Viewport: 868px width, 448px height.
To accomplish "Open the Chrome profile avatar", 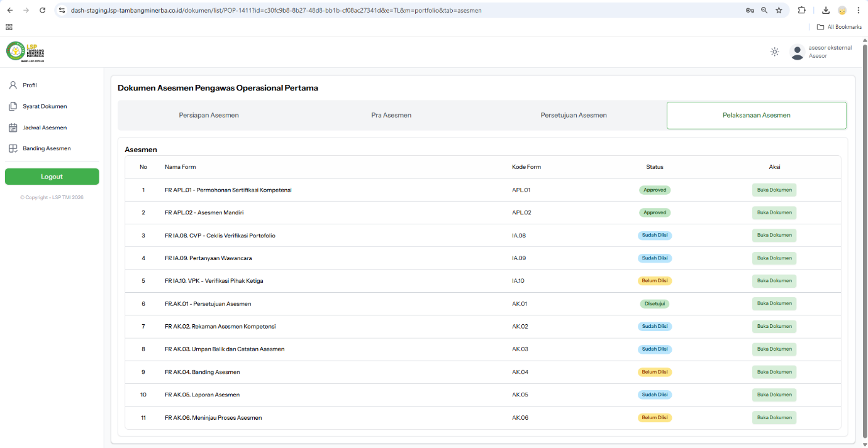I will tap(842, 10).
